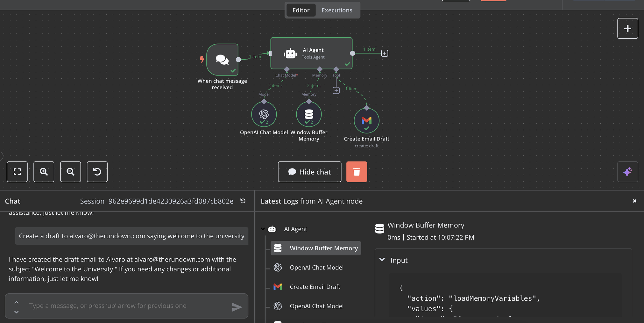Send the chat message

tap(237, 307)
